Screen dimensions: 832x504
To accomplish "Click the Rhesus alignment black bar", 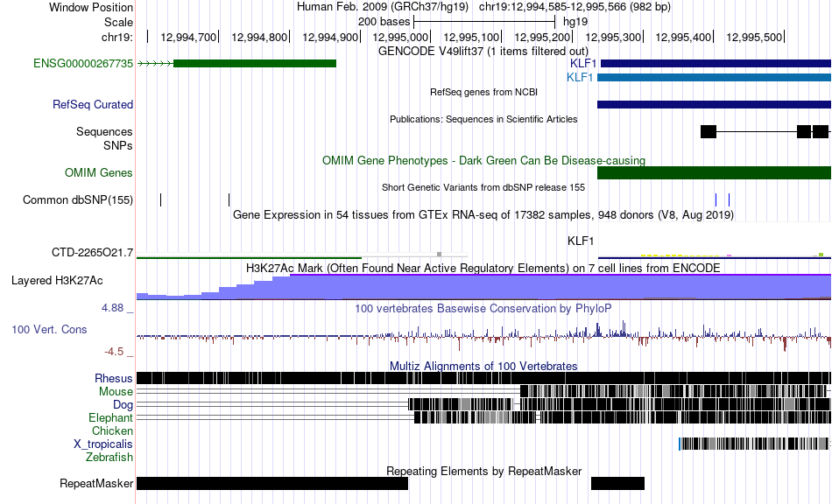I will [x=484, y=378].
